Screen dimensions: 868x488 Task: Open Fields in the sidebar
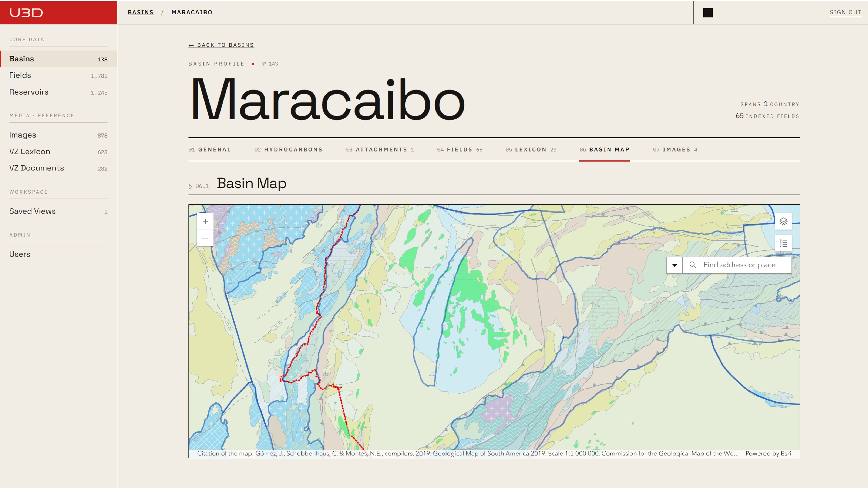[x=58, y=75]
